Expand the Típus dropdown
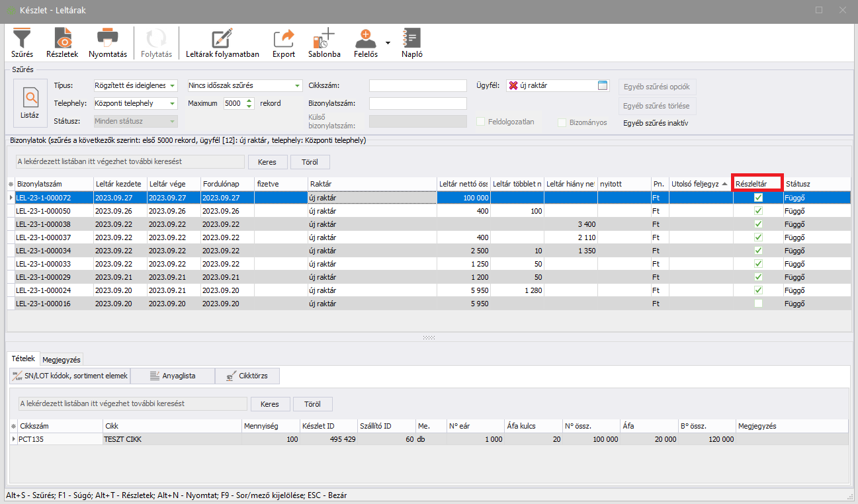The image size is (858, 504). (x=173, y=86)
